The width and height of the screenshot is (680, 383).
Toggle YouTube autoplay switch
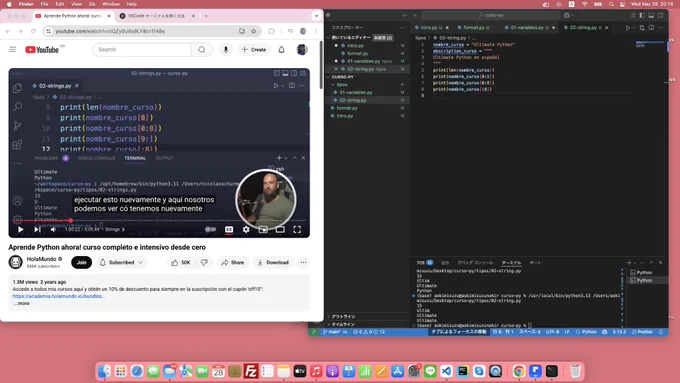[x=210, y=229]
